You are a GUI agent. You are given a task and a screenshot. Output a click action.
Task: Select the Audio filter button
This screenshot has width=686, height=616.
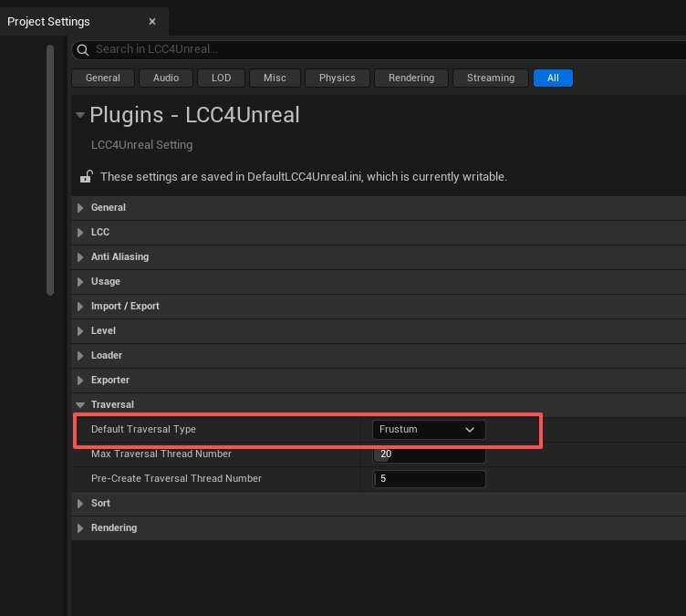(166, 78)
